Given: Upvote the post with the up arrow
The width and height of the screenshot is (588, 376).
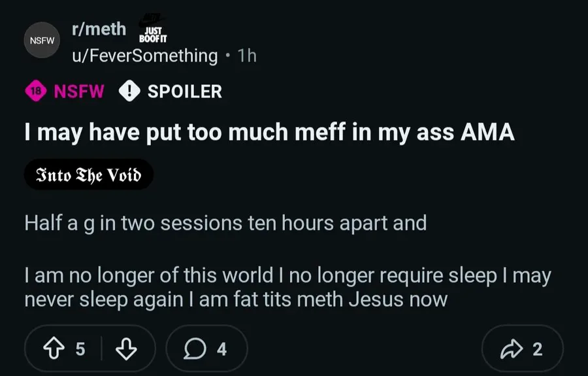Looking at the screenshot, I should coord(55,349).
